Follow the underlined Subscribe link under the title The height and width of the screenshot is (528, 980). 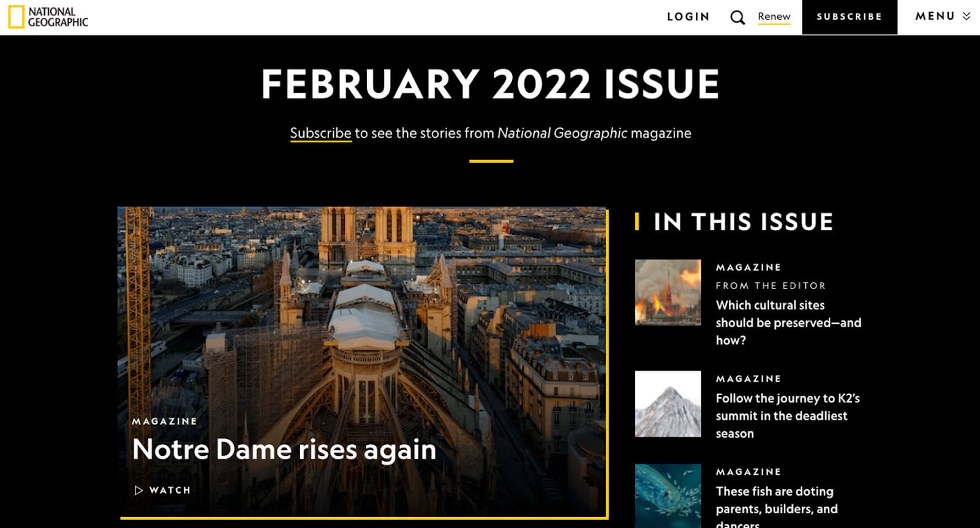pyautogui.click(x=320, y=133)
